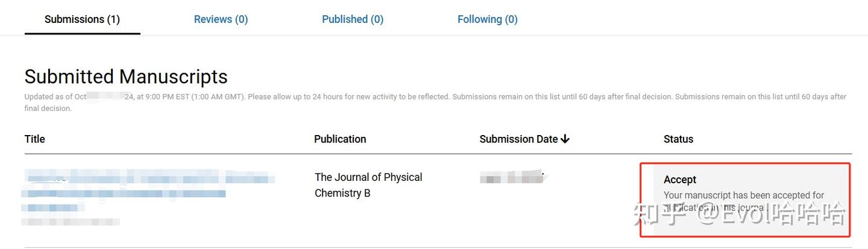868x249 pixels.
Task: Click the sort arrow beside Submission Date
Action: pyautogui.click(x=565, y=139)
